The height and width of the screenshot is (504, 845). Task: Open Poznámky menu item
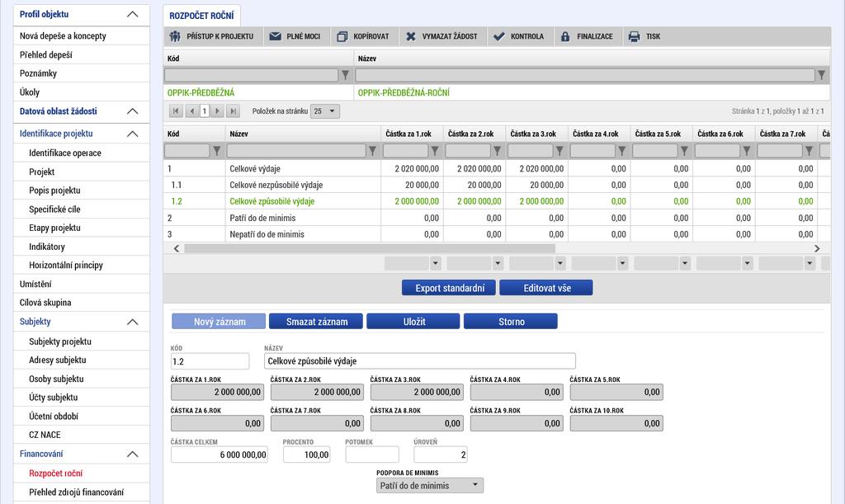click(x=82, y=73)
